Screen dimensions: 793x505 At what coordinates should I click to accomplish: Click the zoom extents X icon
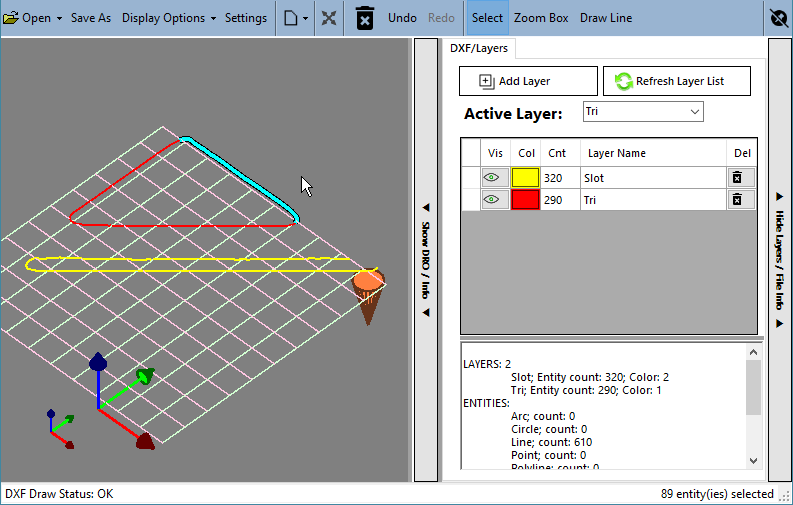(329, 18)
